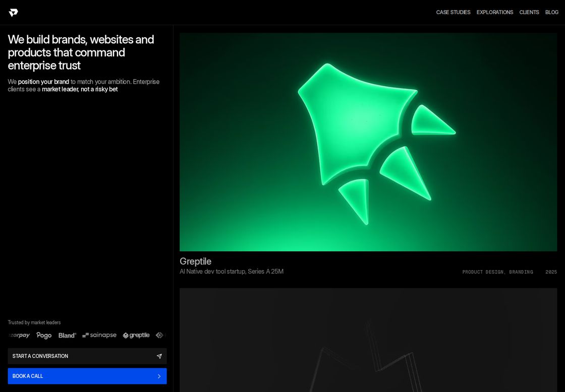Click the Trusted by market leaders label

tap(34, 322)
